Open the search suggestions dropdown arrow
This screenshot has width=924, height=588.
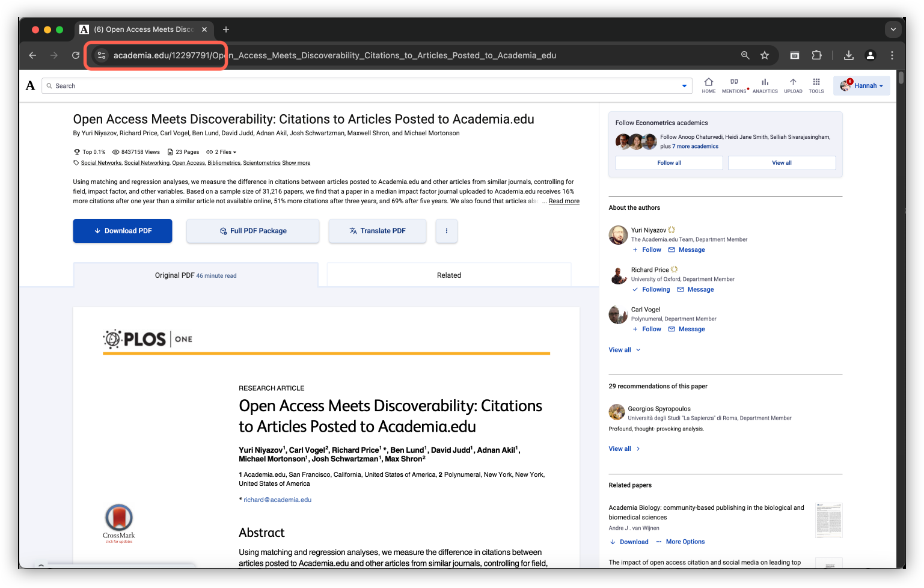(x=684, y=86)
